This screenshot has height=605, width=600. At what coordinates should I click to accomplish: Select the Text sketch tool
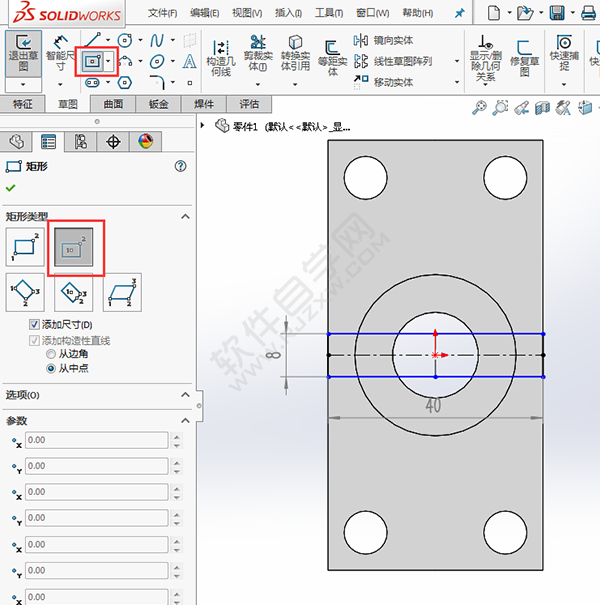coord(189,61)
